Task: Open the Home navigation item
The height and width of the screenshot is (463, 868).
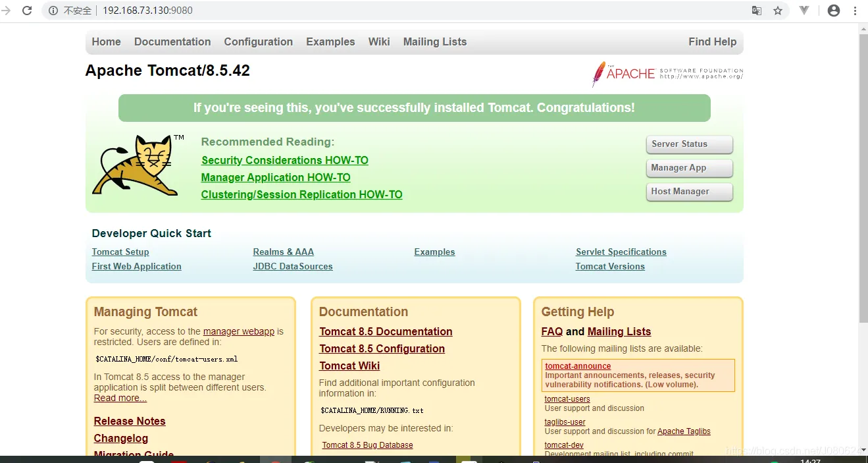Action: (106, 41)
